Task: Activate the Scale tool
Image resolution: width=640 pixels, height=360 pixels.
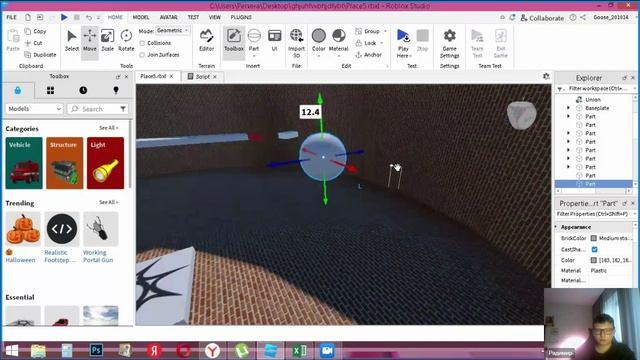Action: (x=107, y=40)
